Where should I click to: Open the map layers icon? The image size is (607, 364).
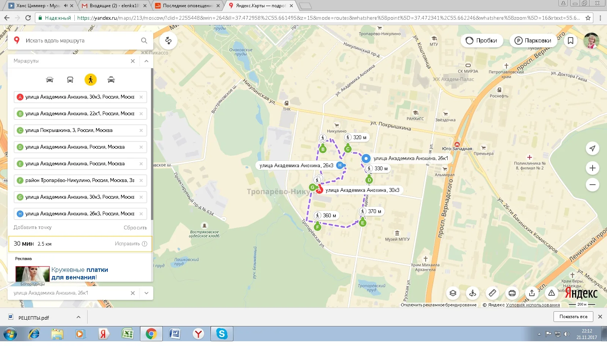click(453, 293)
